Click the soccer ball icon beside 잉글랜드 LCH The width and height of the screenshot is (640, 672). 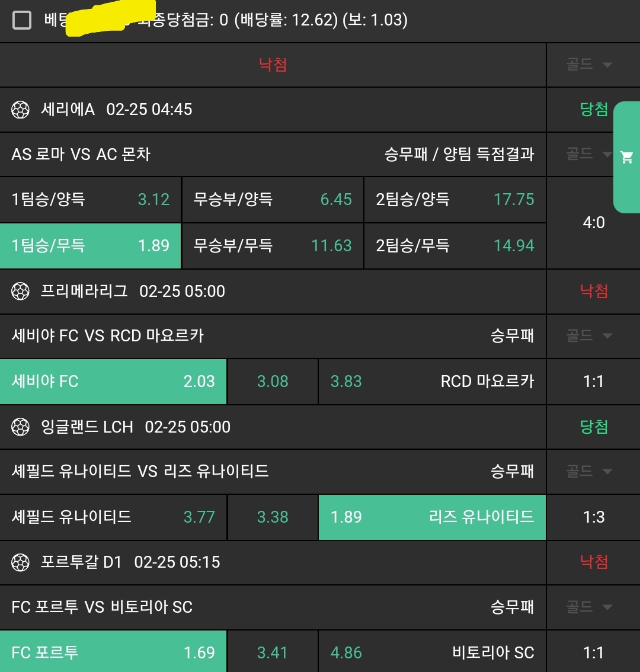coord(21,427)
